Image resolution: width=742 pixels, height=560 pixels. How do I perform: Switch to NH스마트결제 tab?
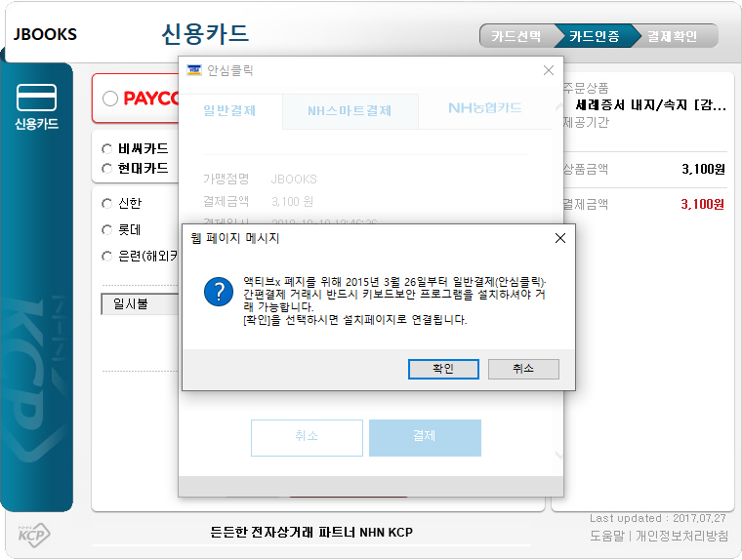coord(350,110)
